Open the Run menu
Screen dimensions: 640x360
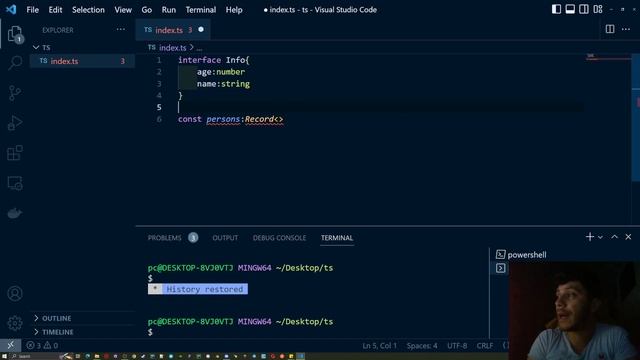coord(169,10)
